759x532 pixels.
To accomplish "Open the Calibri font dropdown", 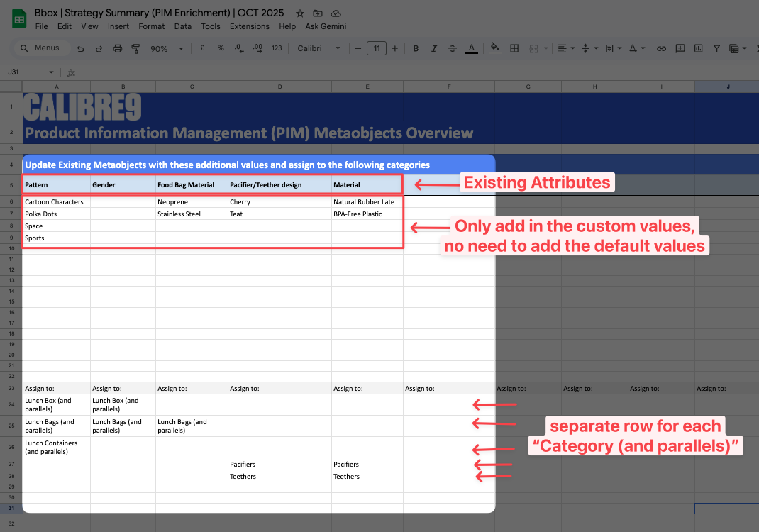I will (318, 48).
